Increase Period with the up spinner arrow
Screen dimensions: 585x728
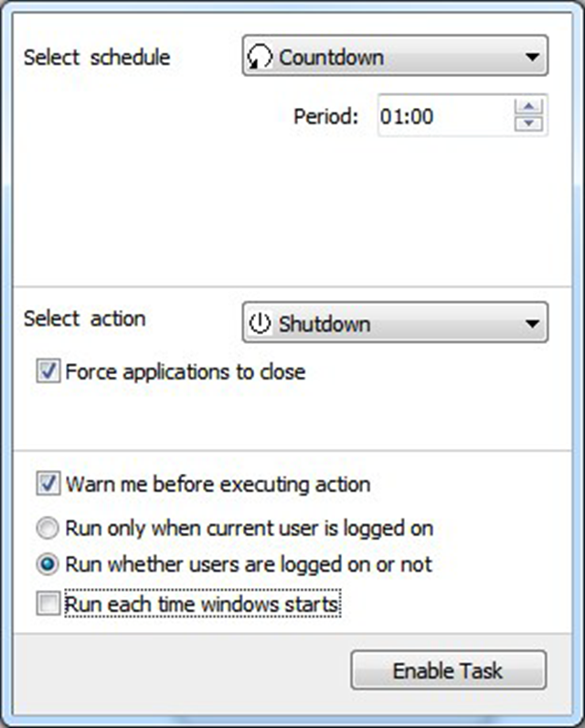529,107
